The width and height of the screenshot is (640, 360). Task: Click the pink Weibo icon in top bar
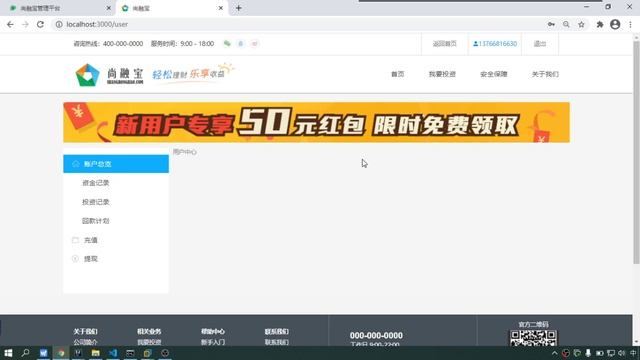[254, 44]
